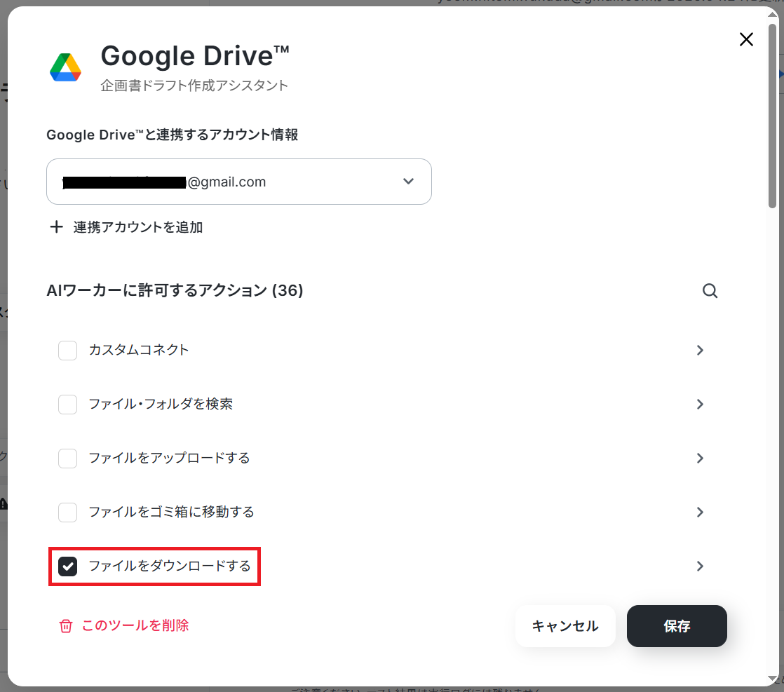Enable the ファイルをゴミ箱に移動する checkbox
The image size is (784, 692).
click(67, 512)
